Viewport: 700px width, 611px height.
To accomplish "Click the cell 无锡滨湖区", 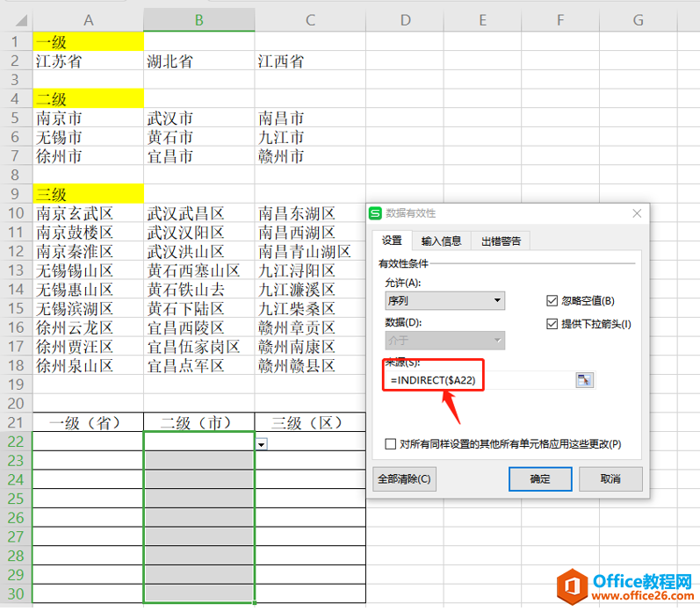I will 88,308.
